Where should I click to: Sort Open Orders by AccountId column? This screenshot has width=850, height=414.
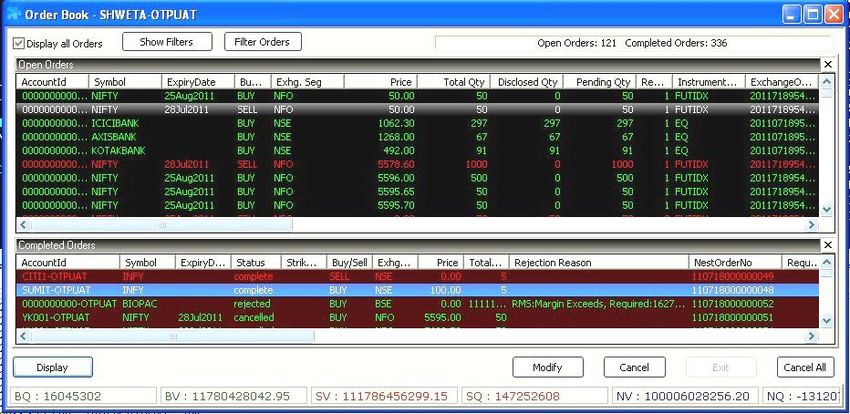[53, 82]
